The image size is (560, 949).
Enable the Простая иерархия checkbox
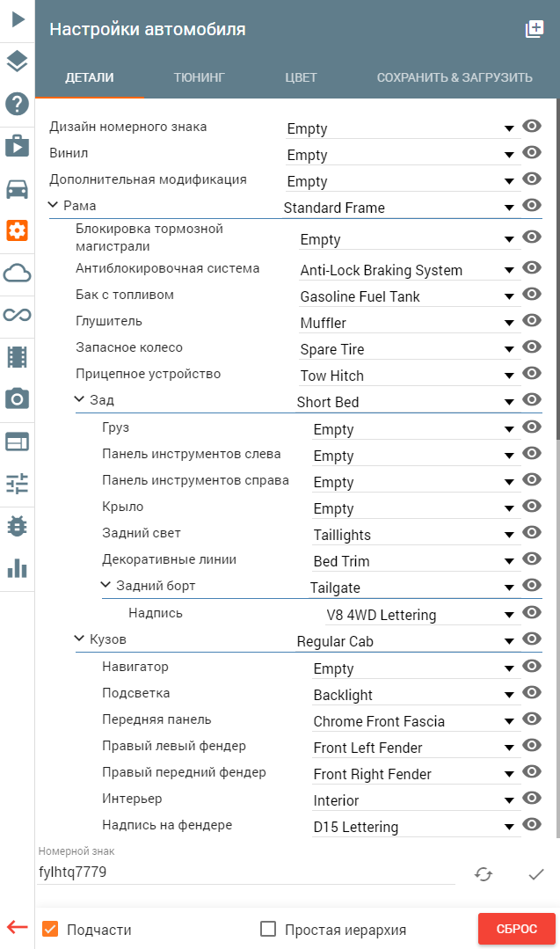point(267,929)
